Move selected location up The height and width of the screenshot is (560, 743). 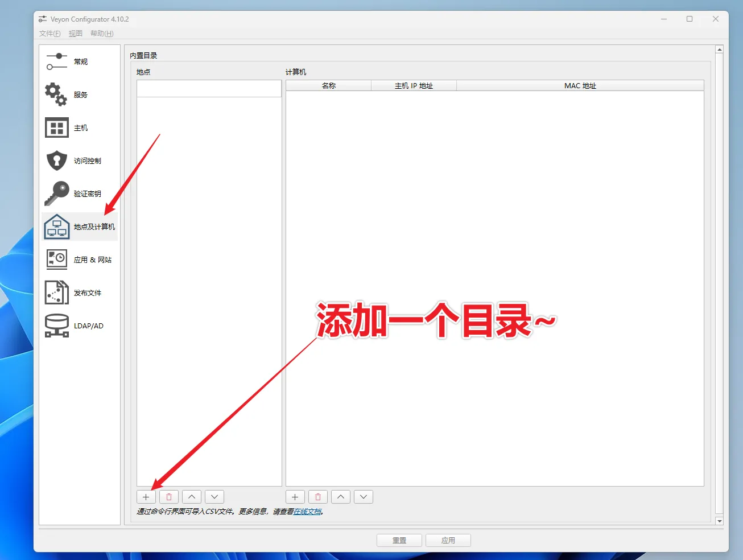[x=192, y=497]
